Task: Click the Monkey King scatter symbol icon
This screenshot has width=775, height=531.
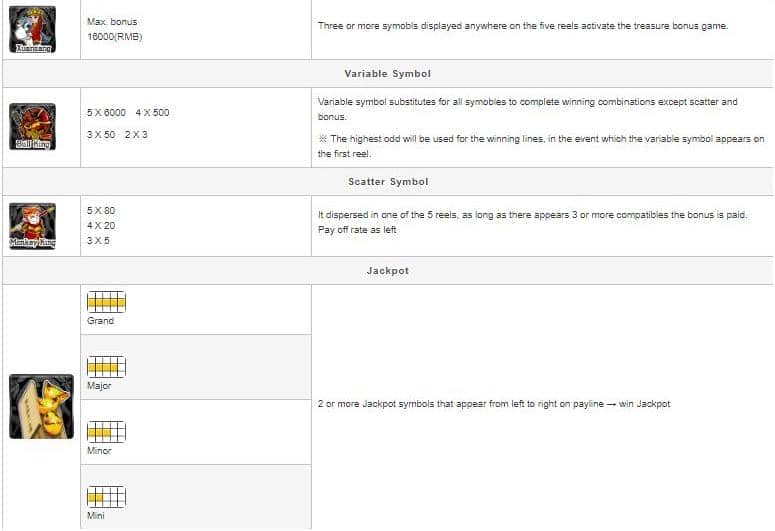Action: 33,226
